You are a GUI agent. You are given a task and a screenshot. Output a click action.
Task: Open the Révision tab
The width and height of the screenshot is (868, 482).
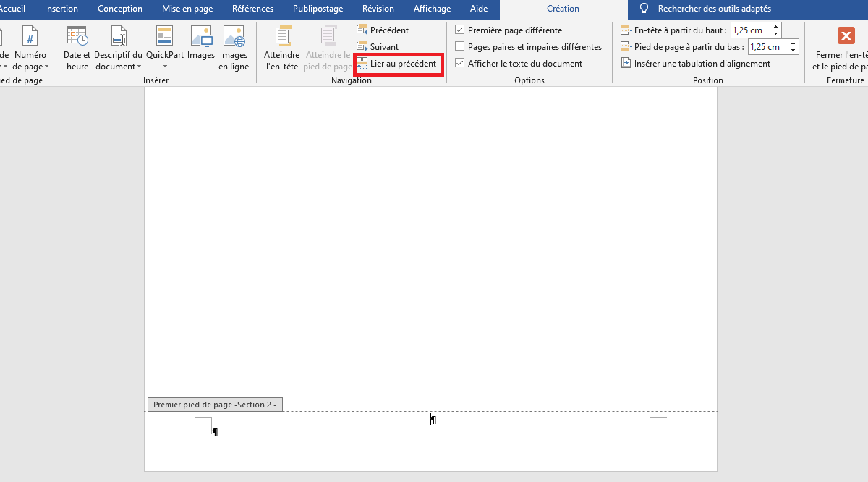378,9
